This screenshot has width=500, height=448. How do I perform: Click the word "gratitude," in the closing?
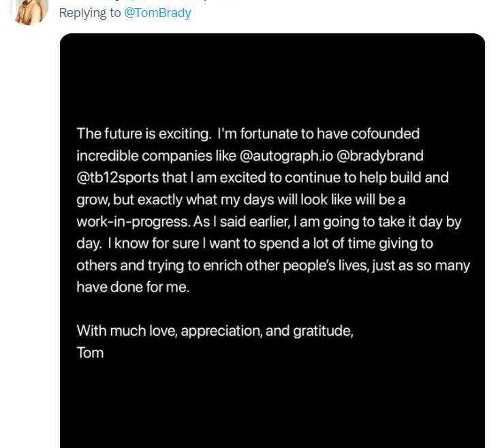point(323,331)
